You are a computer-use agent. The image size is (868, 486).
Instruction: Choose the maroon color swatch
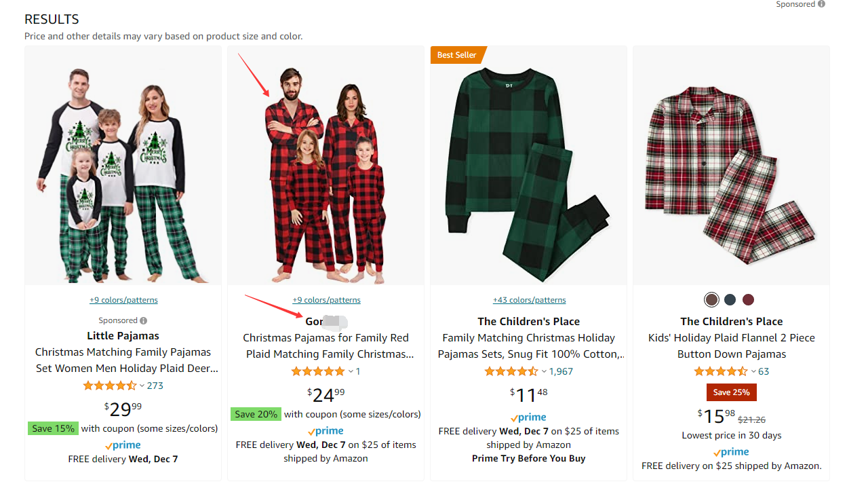pos(748,300)
